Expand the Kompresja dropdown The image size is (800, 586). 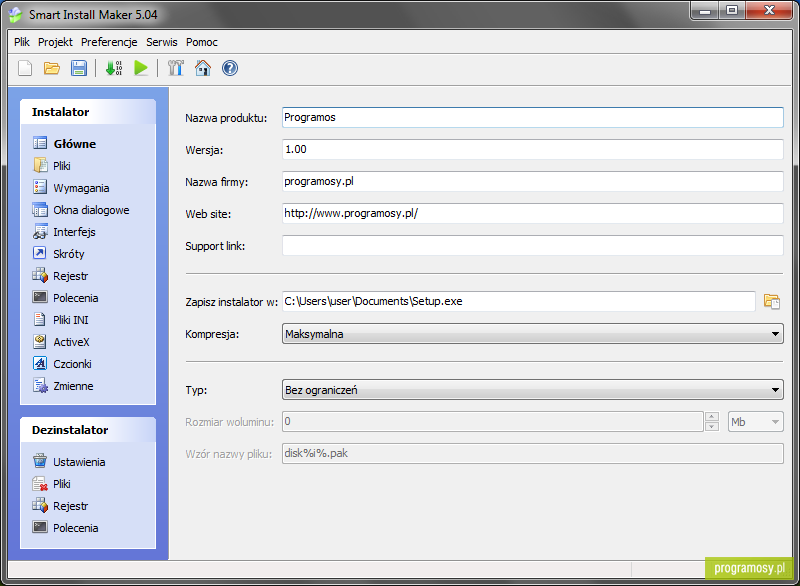[x=775, y=334]
